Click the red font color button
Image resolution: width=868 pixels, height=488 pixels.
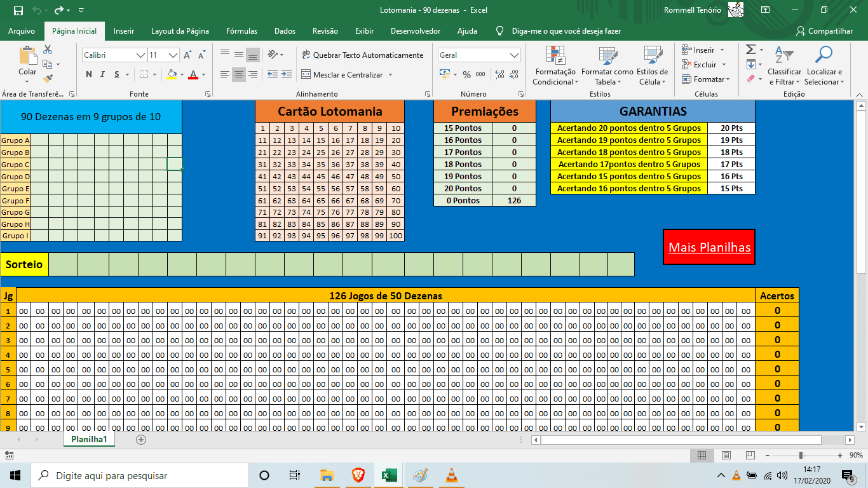coord(193,74)
